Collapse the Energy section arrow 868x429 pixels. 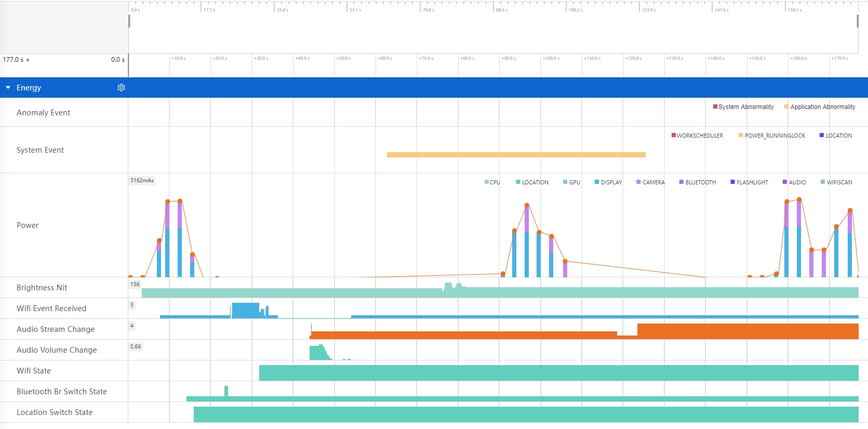pos(8,88)
